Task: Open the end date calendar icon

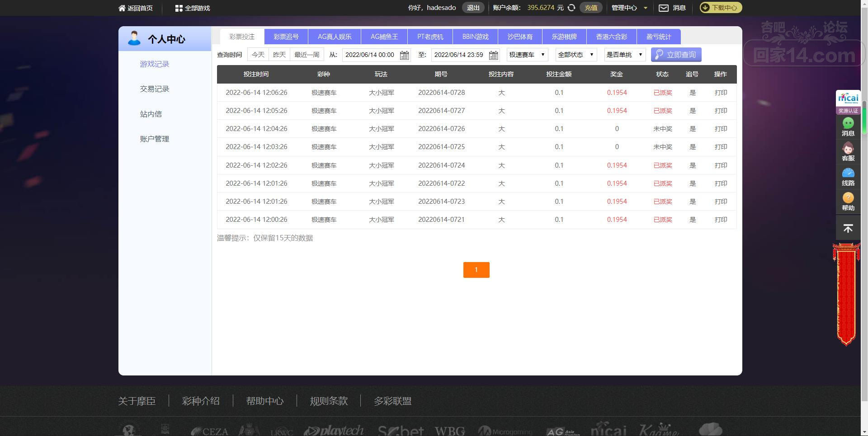Action: [493, 55]
